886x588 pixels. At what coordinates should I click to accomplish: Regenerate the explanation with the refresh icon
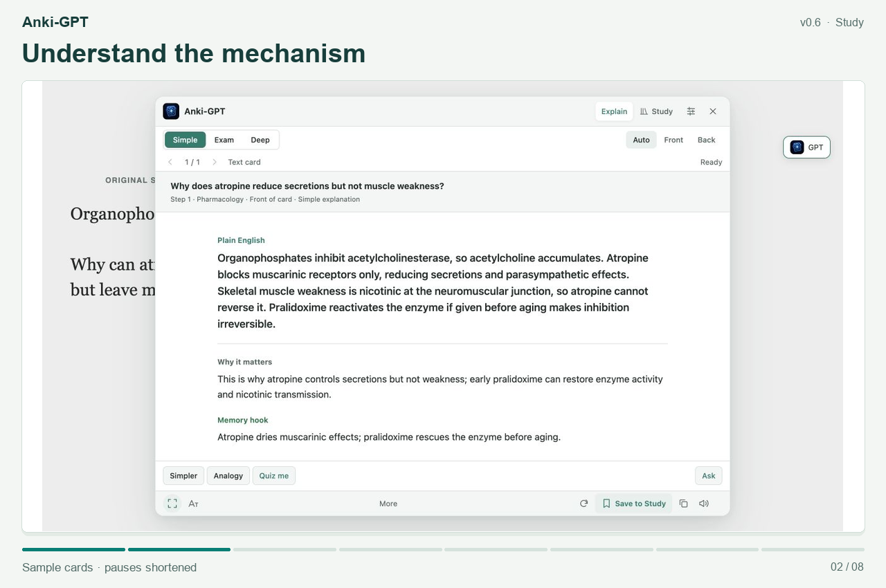coord(584,504)
